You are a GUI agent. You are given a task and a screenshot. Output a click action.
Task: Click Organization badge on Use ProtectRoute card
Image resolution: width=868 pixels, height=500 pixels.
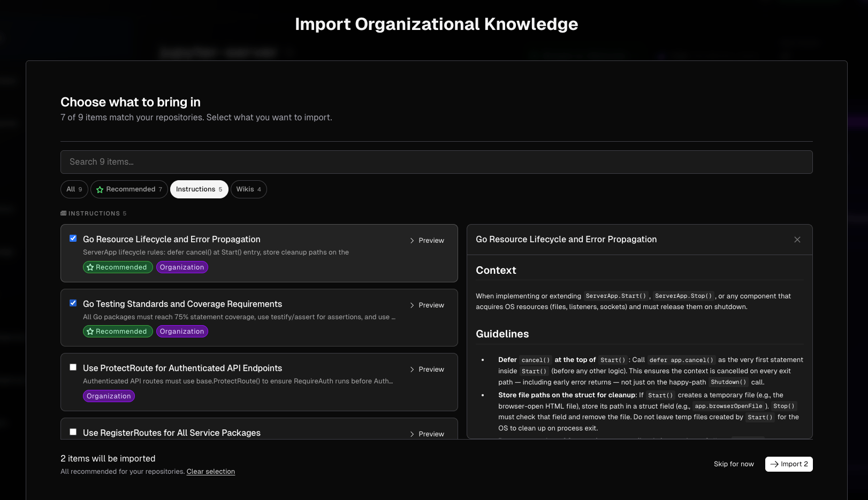[109, 396]
